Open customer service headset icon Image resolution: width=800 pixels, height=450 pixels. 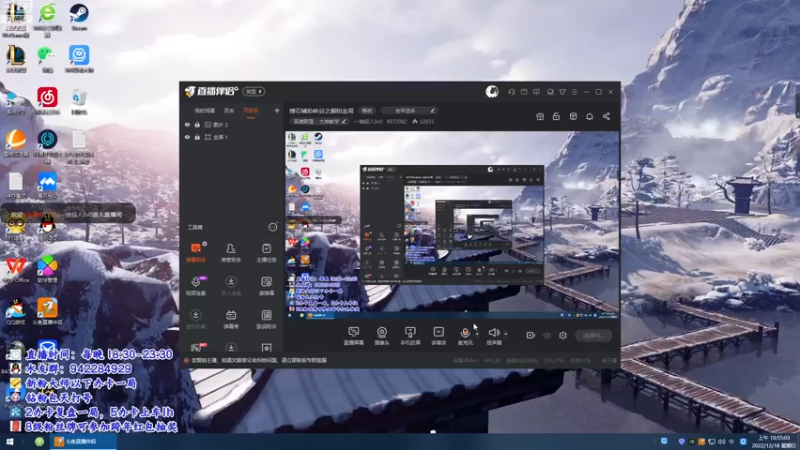coord(511,92)
